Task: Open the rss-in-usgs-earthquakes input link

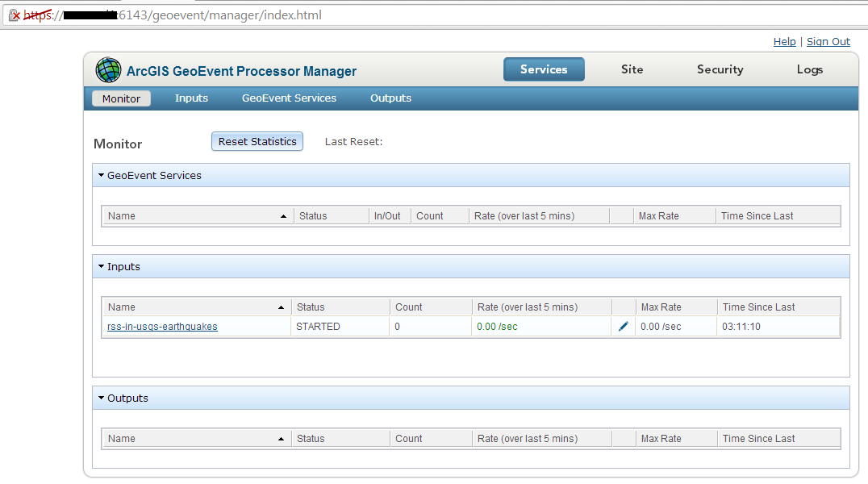Action: coord(162,327)
